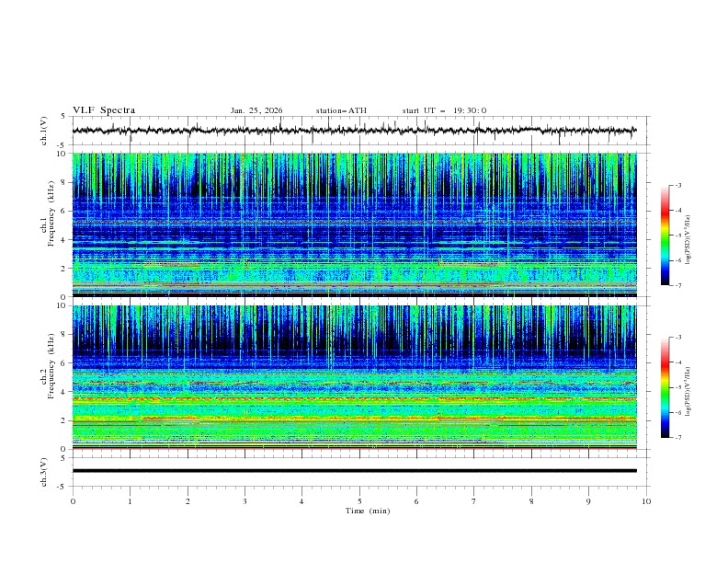Click the "-7" label on ch.2 colorbar

(x=678, y=438)
